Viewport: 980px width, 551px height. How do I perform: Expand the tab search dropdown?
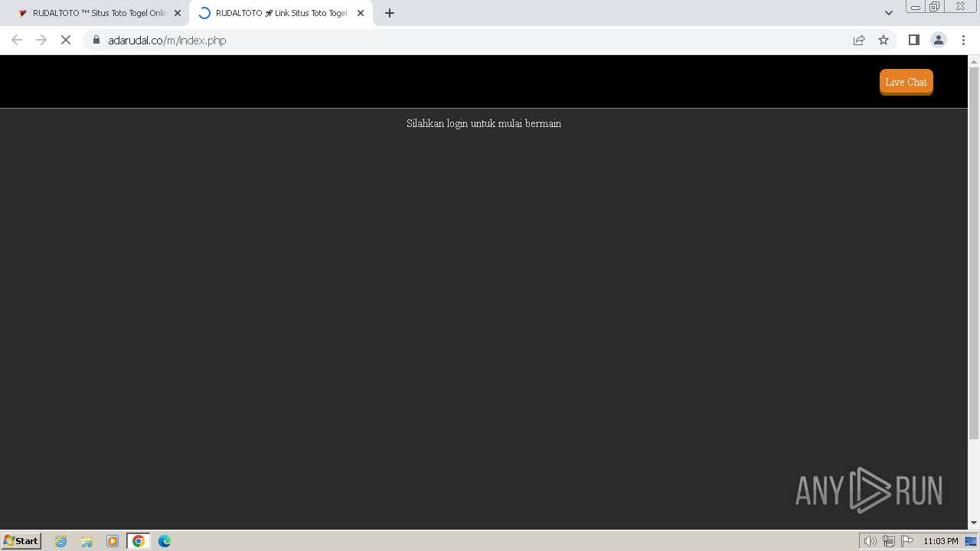click(x=889, y=13)
